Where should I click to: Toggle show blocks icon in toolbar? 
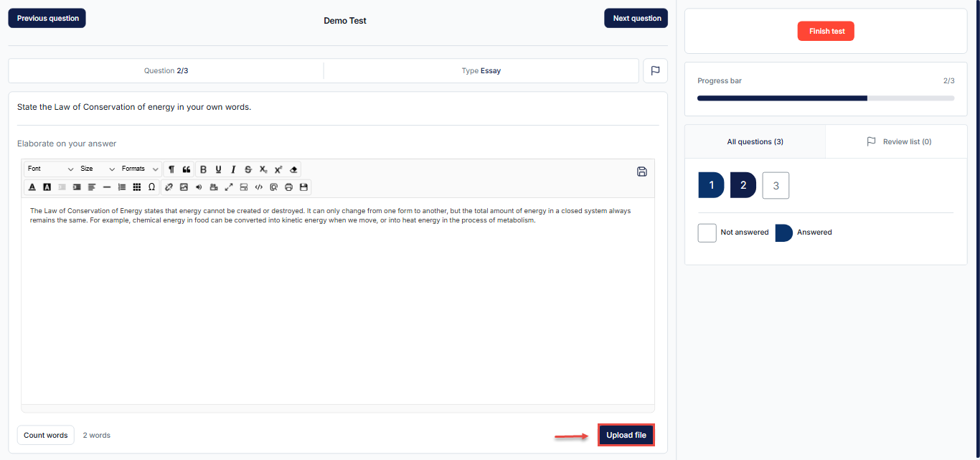click(x=244, y=187)
